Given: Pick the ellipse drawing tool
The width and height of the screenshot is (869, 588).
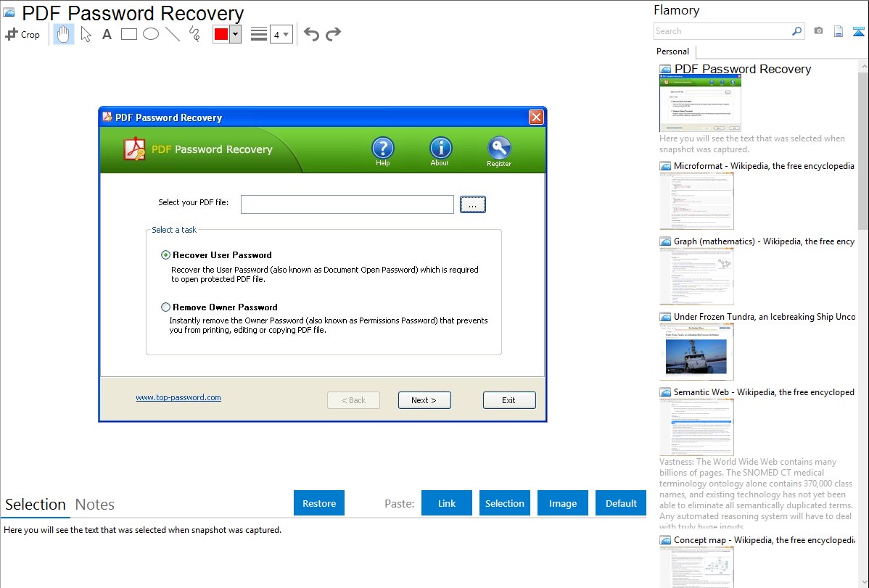Looking at the screenshot, I should click(151, 34).
